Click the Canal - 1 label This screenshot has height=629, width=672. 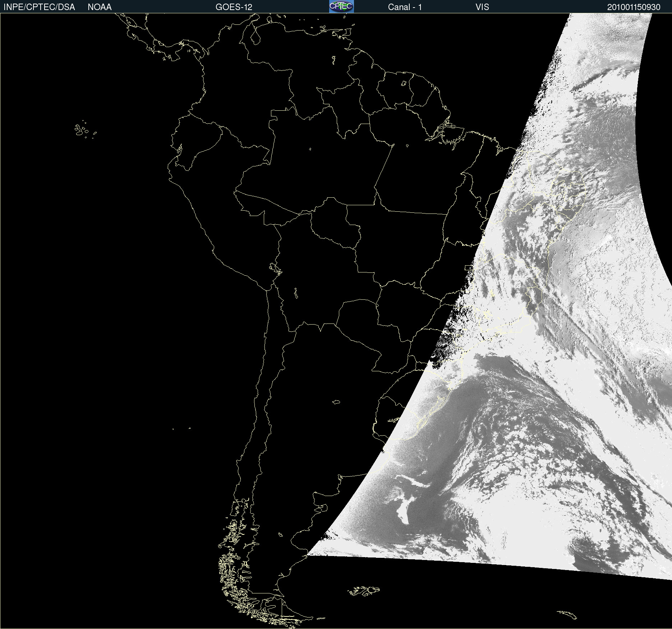click(405, 7)
